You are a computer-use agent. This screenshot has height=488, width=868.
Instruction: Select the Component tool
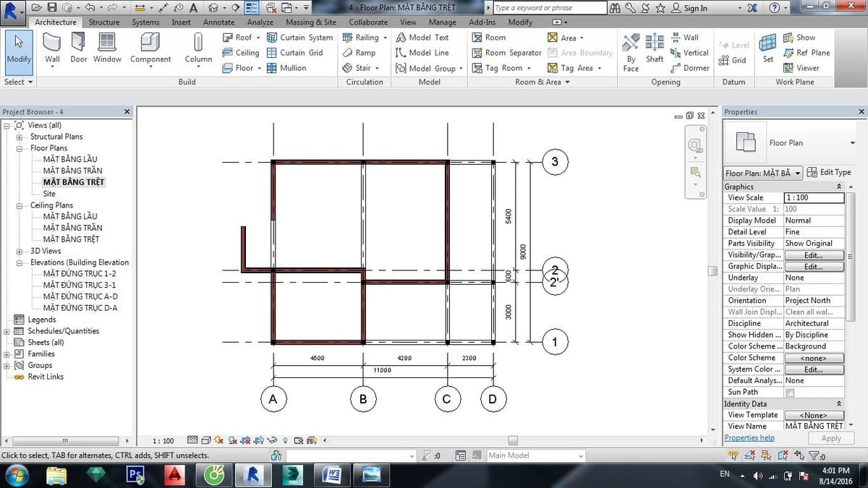150,49
